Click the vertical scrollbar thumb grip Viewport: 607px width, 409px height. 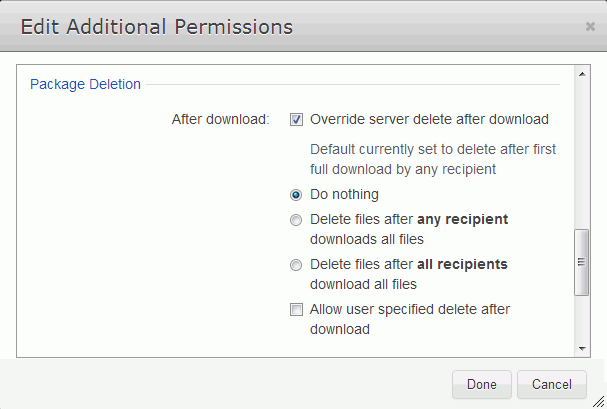pyautogui.click(x=581, y=262)
